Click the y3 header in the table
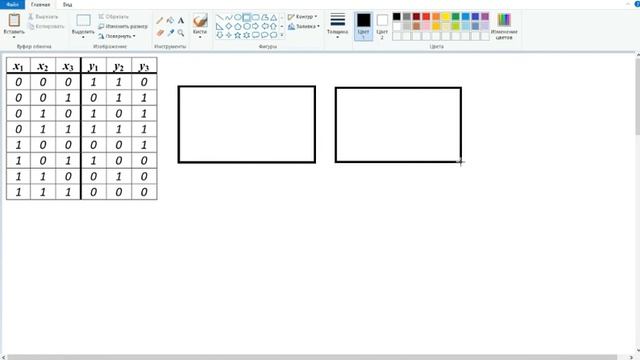Image resolution: width=640 pixels, height=360 pixels. pyautogui.click(x=144, y=66)
